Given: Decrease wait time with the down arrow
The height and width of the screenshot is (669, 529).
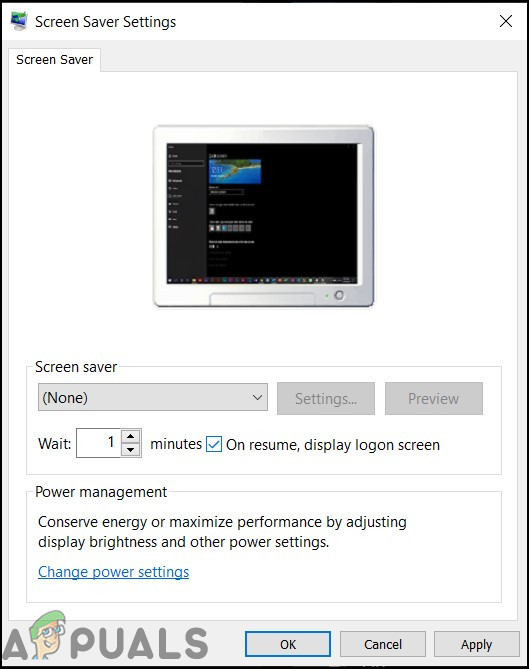Looking at the screenshot, I should (131, 450).
